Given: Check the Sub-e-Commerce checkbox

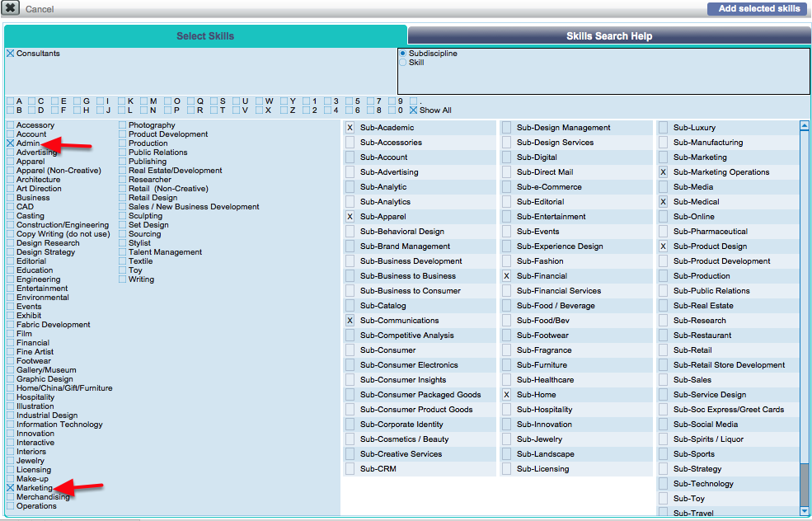Looking at the screenshot, I should pos(506,187).
